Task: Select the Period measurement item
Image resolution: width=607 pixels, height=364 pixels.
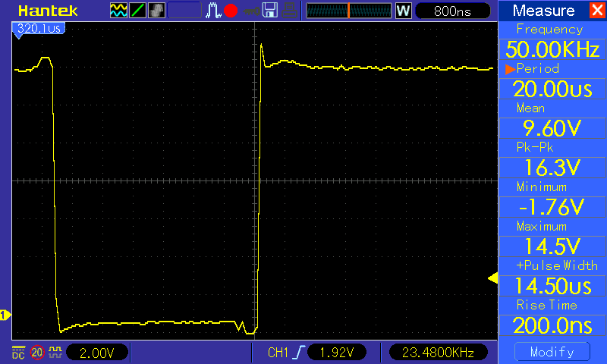Action: (x=538, y=69)
